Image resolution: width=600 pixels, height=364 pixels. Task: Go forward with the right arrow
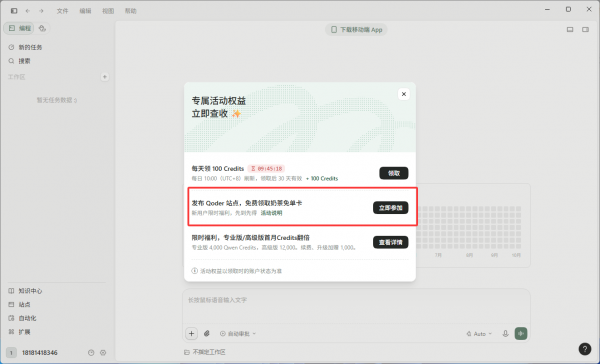(x=41, y=11)
